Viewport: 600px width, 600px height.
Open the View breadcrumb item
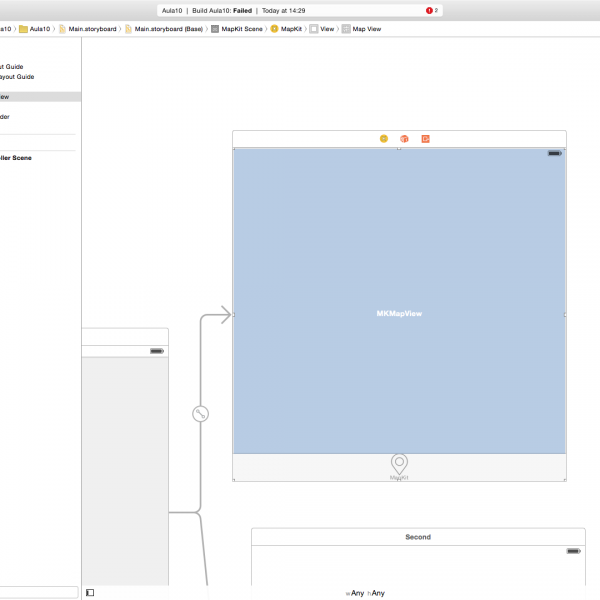322,29
